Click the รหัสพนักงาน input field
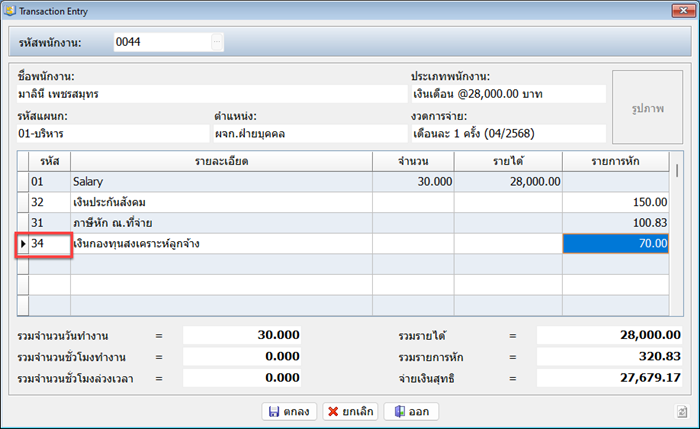The width and height of the screenshot is (700, 429). 160,42
